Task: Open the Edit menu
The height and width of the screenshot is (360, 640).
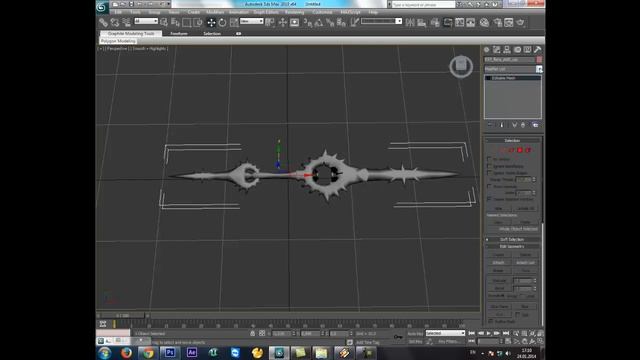Action: pos(118,12)
